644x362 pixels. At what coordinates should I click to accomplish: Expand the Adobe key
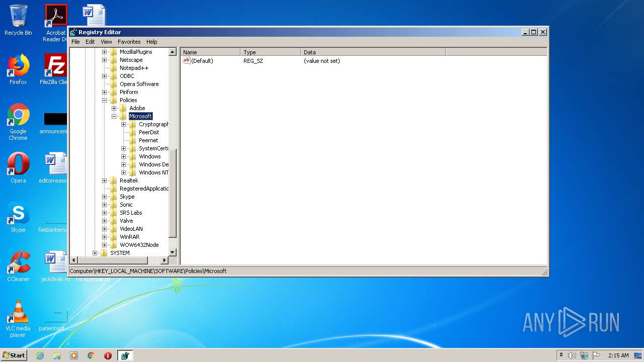pos(114,108)
